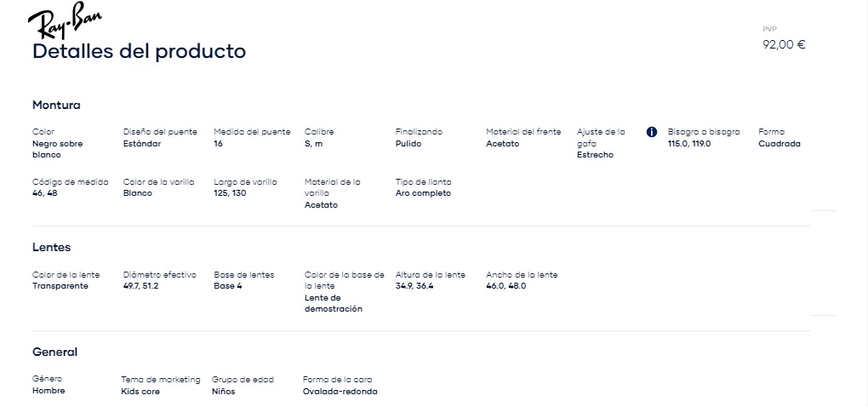Select the Acetato front material value

(503, 144)
